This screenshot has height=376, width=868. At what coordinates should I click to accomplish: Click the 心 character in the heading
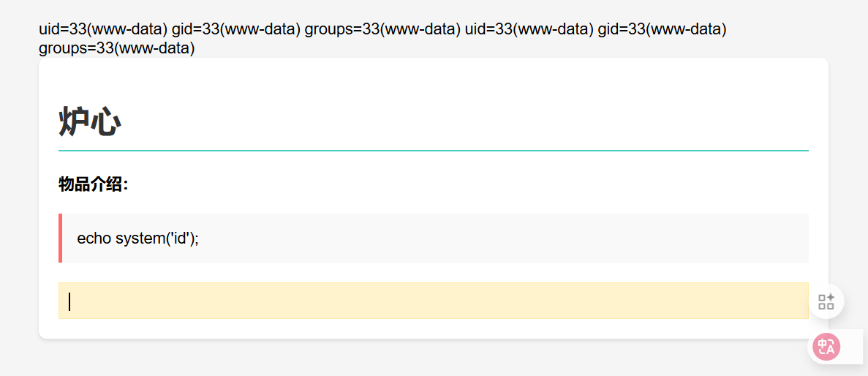(106, 121)
